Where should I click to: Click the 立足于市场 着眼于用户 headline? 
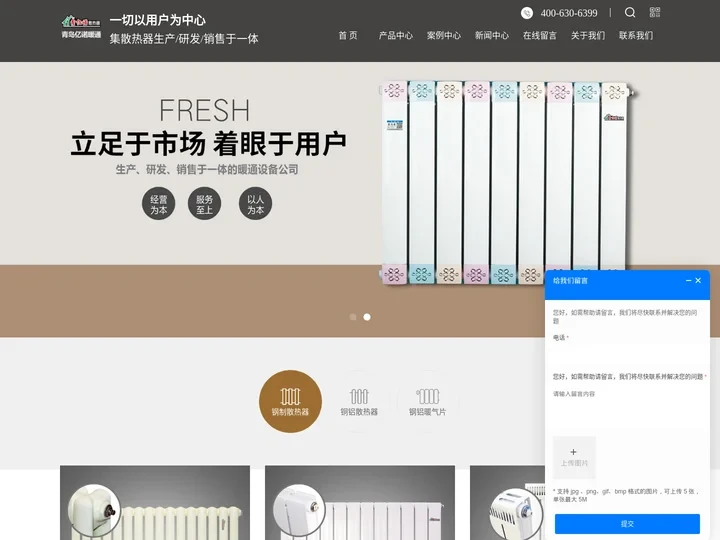(208, 144)
